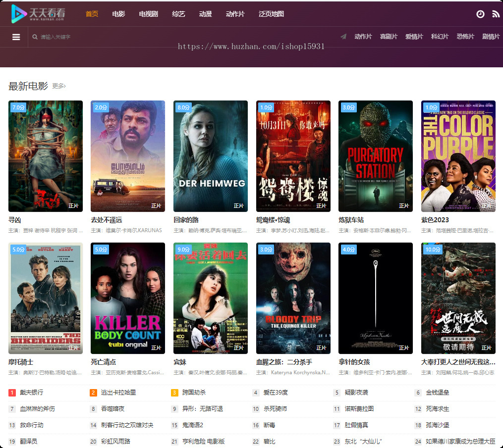Open the Bloody Trip movie poster

(293, 299)
